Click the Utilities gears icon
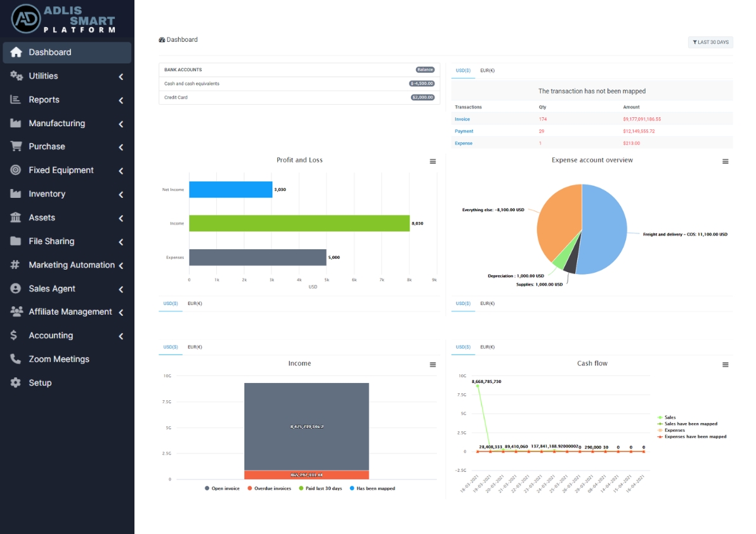The height and width of the screenshot is (534, 756). point(16,76)
